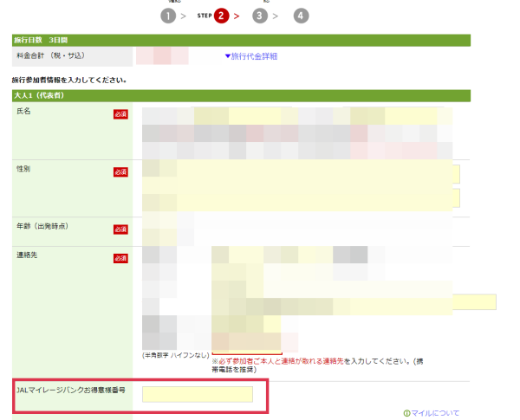The height and width of the screenshot is (420, 520).
Task: Click the 氏名 field label
Action: click(23, 113)
